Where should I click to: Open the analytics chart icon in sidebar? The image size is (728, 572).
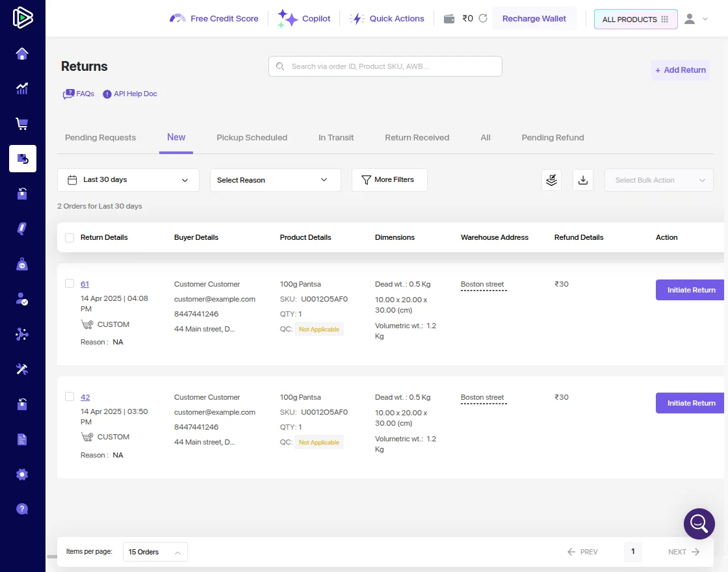22,88
